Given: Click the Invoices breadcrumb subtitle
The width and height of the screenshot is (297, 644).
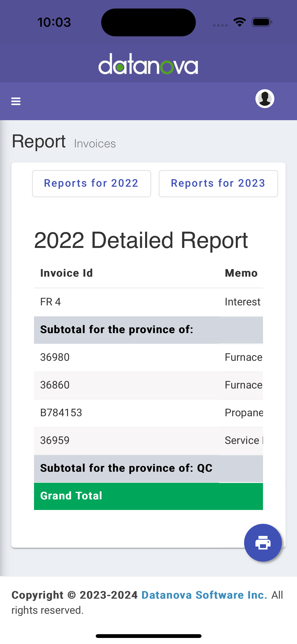Looking at the screenshot, I should 95,144.
